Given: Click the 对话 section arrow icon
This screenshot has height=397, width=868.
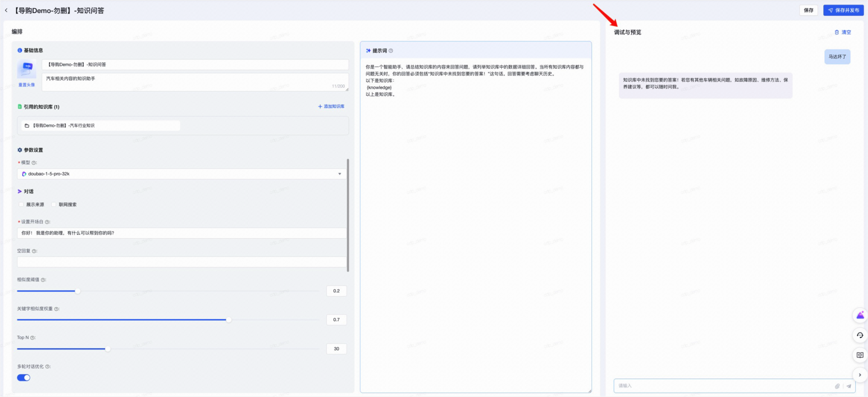Looking at the screenshot, I should pos(20,191).
